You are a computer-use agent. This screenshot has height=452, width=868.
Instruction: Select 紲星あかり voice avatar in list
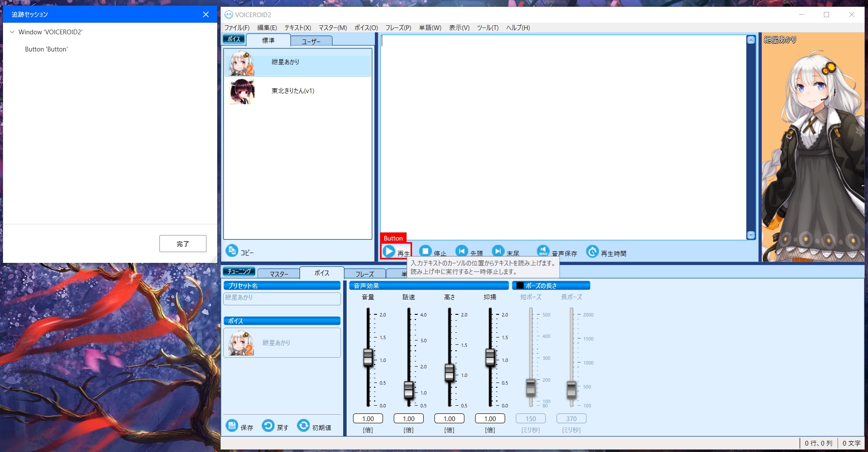tap(242, 63)
